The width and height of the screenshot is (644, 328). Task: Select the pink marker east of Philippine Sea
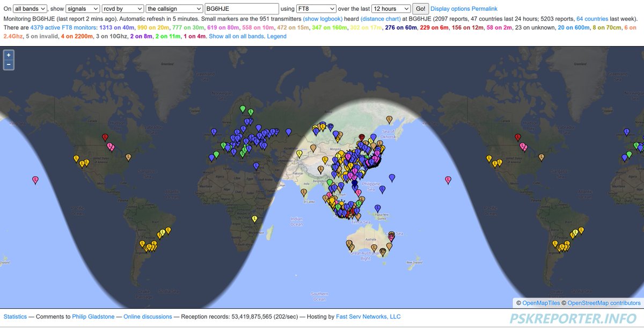point(448,180)
